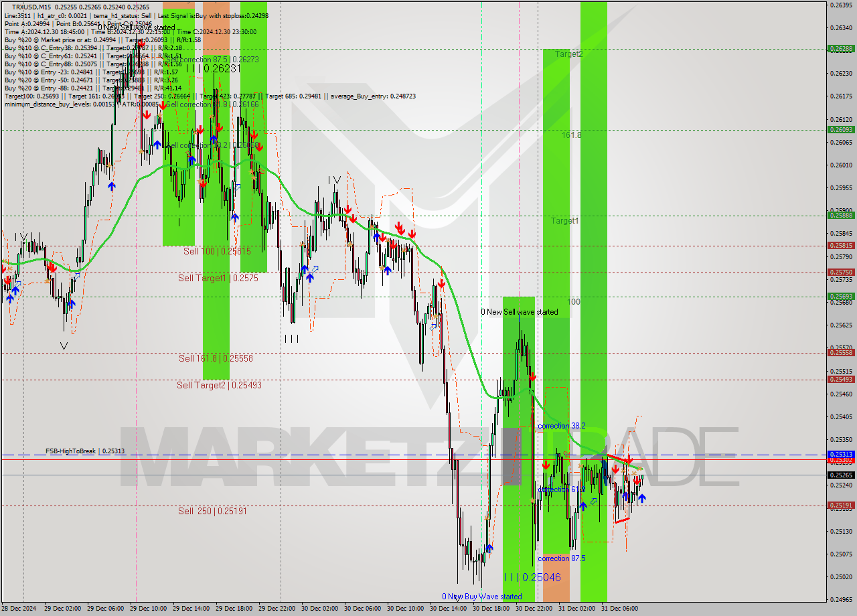The width and height of the screenshot is (857, 616).
Task: Select the '30 Dec 06:00' time axis label
Action: coord(362,609)
